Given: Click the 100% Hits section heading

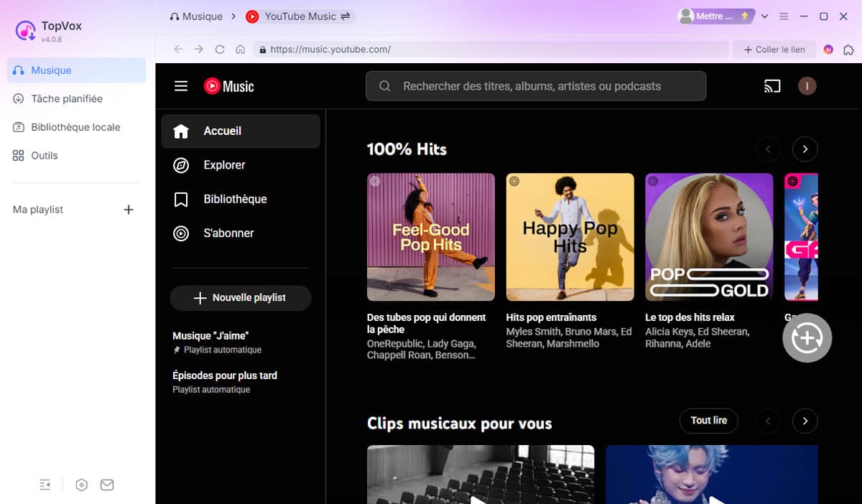Looking at the screenshot, I should click(407, 149).
